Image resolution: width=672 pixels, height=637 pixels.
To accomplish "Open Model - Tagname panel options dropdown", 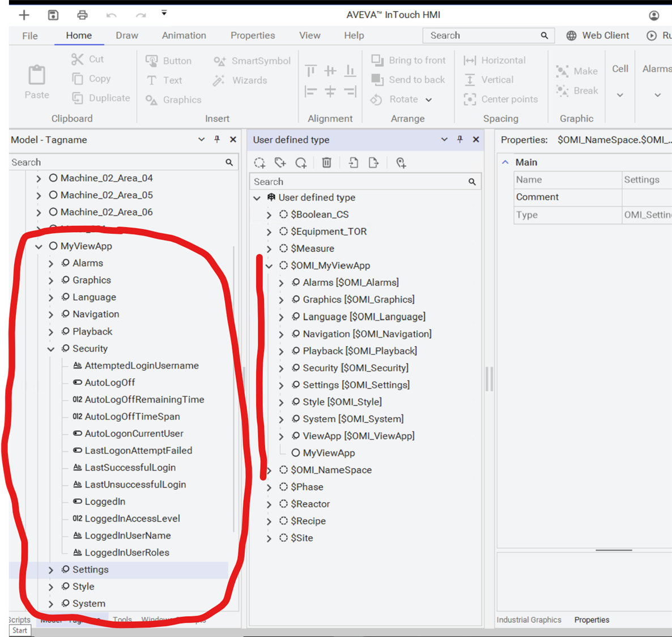I will pyautogui.click(x=201, y=140).
